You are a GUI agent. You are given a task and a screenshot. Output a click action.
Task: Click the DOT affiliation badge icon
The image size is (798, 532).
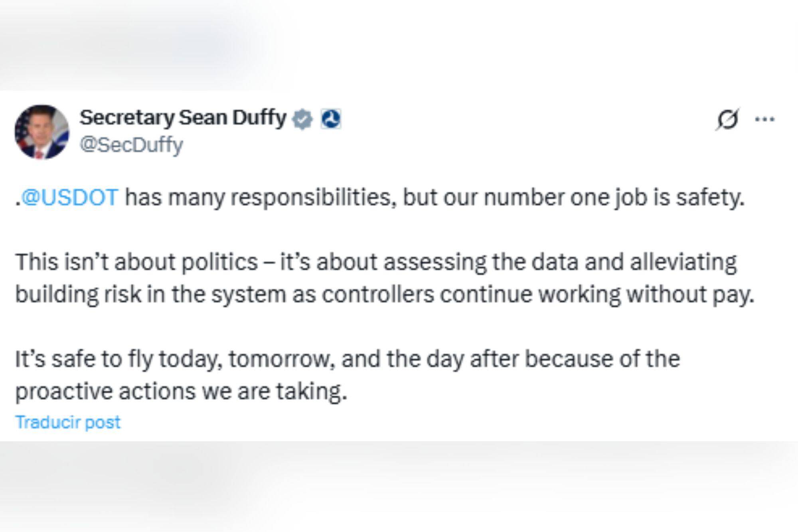pos(331,119)
